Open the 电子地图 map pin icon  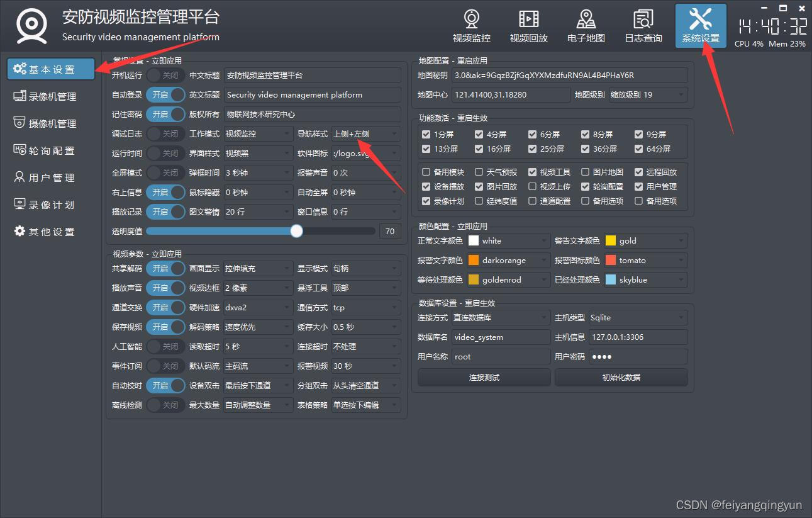586,19
